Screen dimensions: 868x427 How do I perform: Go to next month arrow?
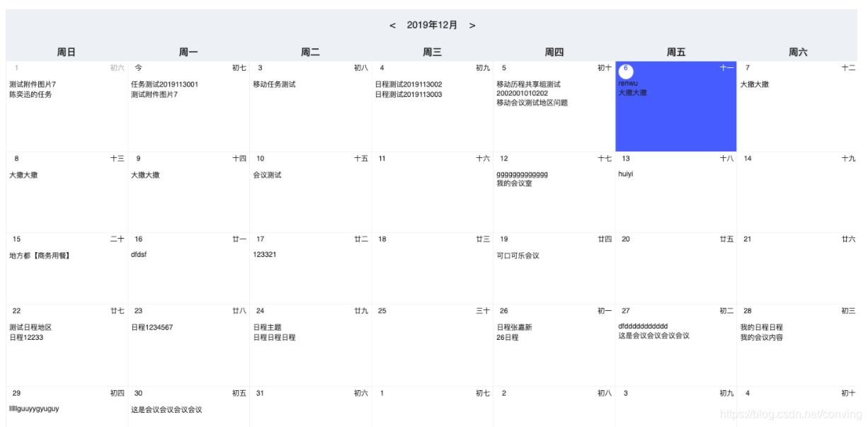coord(472,25)
